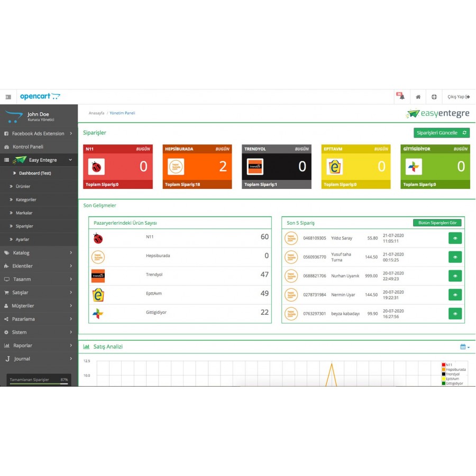Image resolution: width=476 pixels, height=476 pixels.
Task: Expand the Tasarım sidebar menu arrow
Action: pyautogui.click(x=71, y=279)
